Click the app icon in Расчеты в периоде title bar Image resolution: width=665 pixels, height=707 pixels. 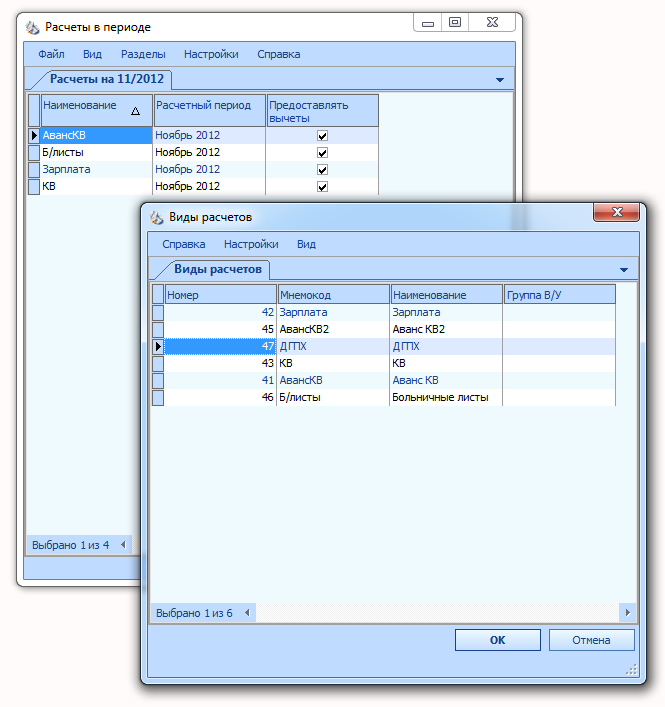[x=32, y=28]
